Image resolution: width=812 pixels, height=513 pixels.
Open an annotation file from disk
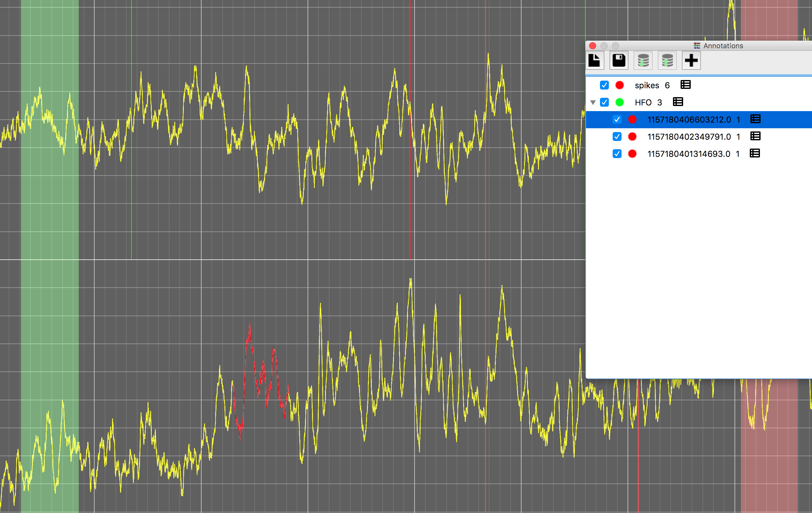coord(595,60)
